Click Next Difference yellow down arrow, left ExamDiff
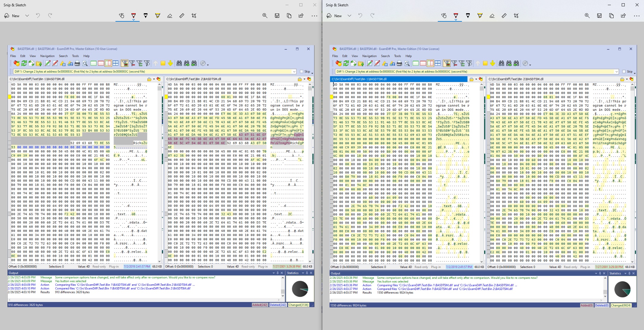This screenshot has height=330, width=644. (170, 63)
